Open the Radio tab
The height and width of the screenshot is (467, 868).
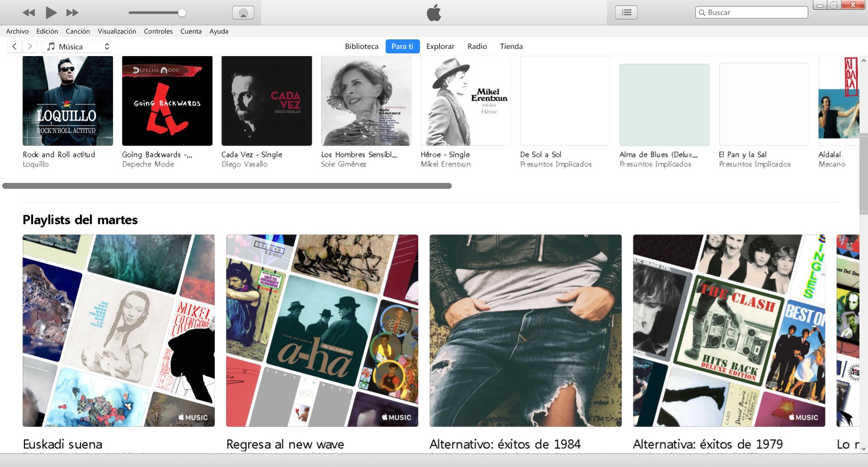(477, 46)
